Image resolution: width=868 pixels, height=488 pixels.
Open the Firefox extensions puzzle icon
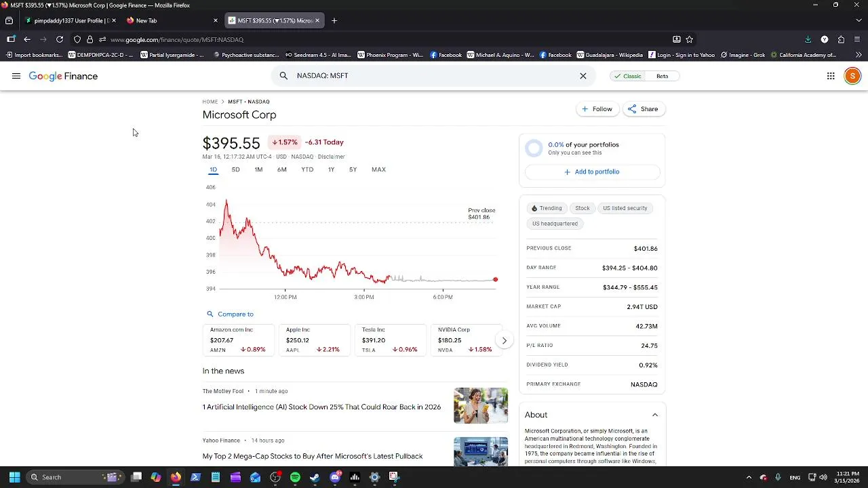point(841,39)
